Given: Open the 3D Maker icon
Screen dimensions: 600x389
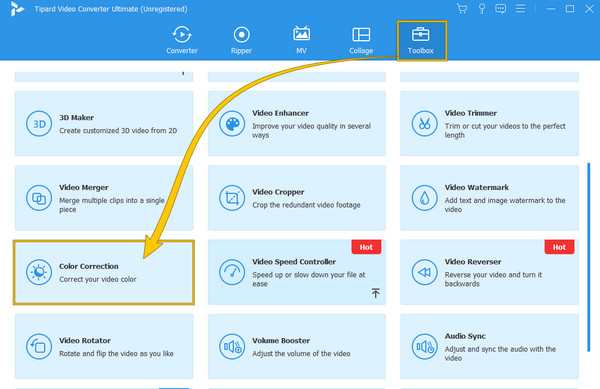Looking at the screenshot, I should (39, 124).
